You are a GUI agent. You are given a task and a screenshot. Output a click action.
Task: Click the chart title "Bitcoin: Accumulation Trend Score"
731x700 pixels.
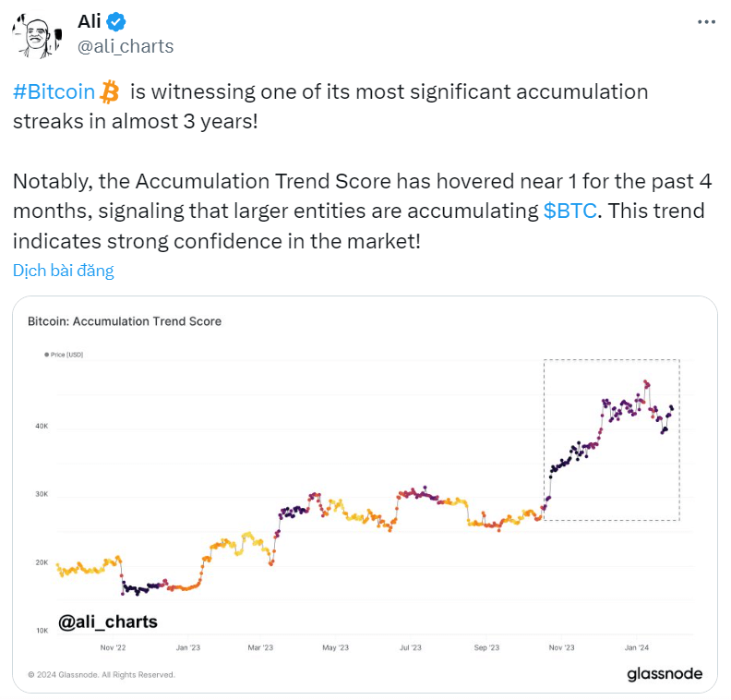coord(125,321)
